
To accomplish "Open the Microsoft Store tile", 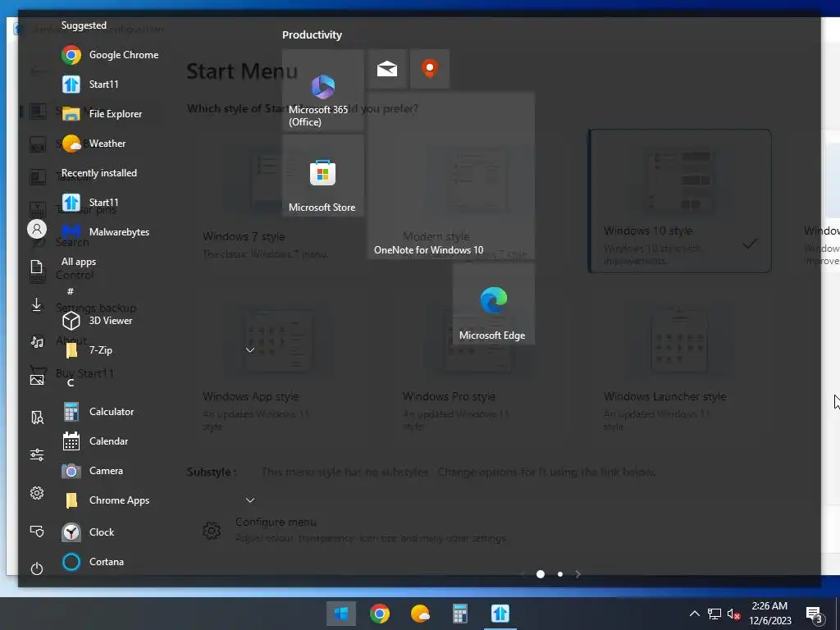I will tap(323, 176).
